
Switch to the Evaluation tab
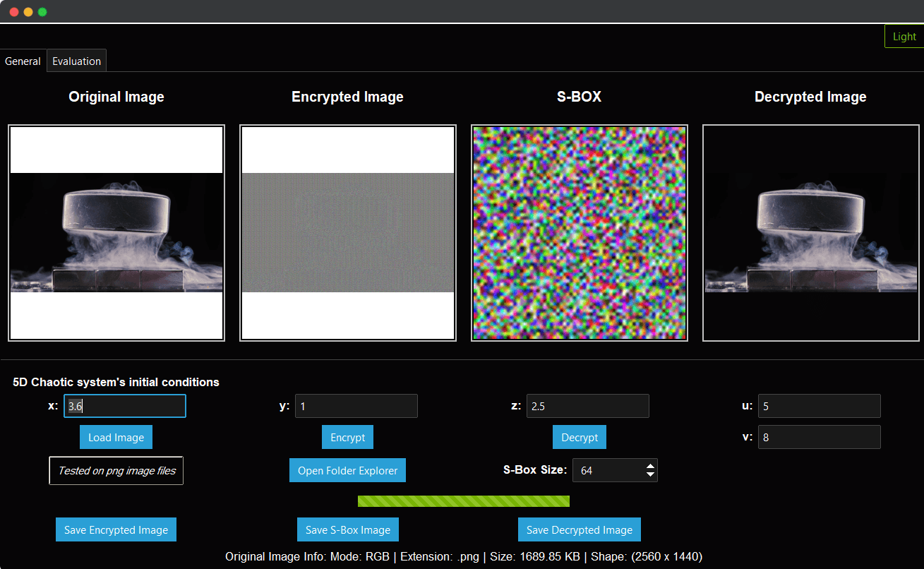(76, 61)
